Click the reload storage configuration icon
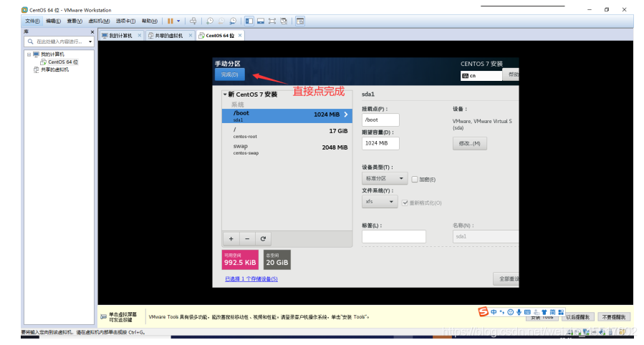 point(264,239)
